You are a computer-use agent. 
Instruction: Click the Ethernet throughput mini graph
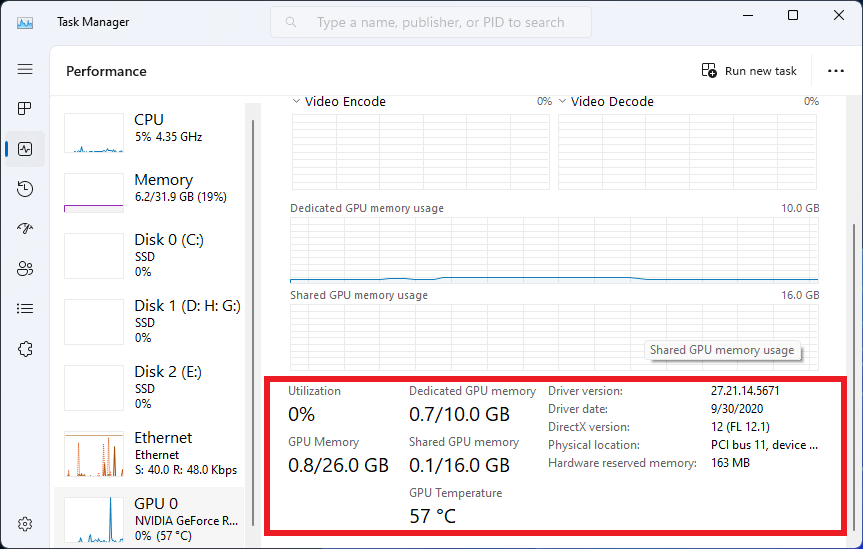(x=94, y=454)
